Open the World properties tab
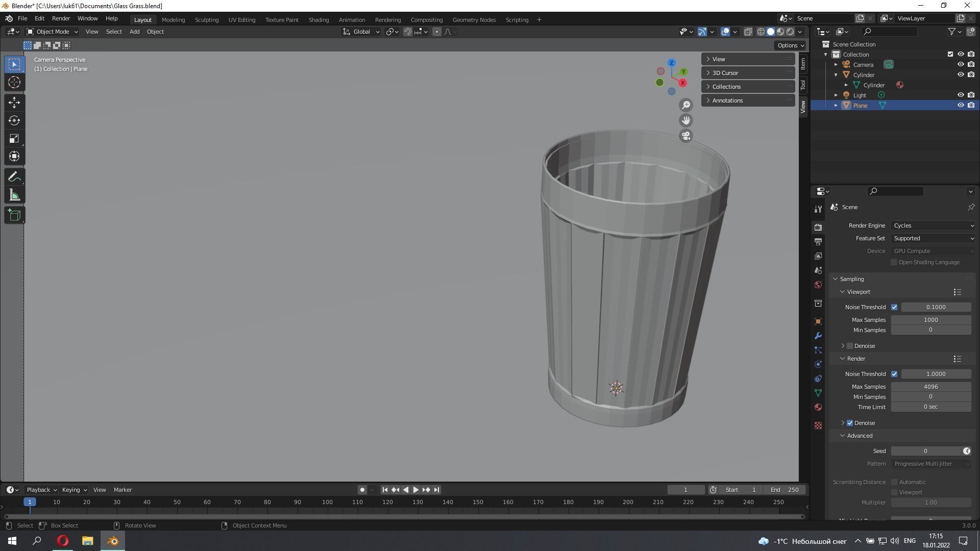Image resolution: width=980 pixels, height=551 pixels. [818, 285]
